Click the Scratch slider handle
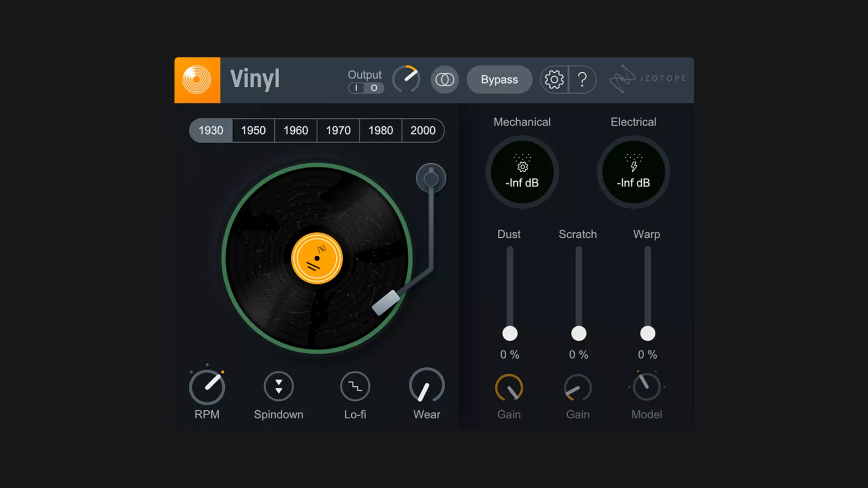 [579, 333]
